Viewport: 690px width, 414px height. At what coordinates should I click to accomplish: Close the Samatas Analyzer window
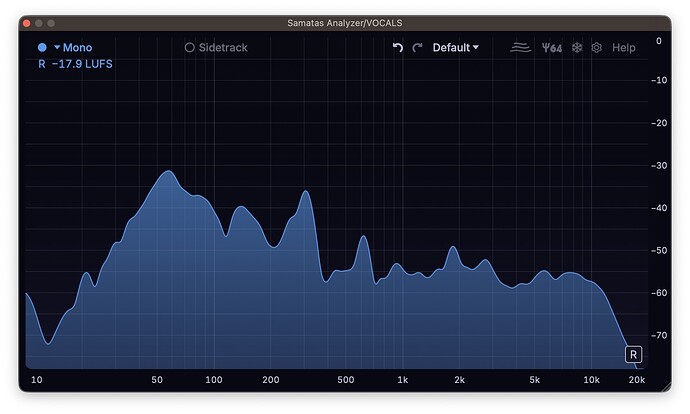click(26, 23)
